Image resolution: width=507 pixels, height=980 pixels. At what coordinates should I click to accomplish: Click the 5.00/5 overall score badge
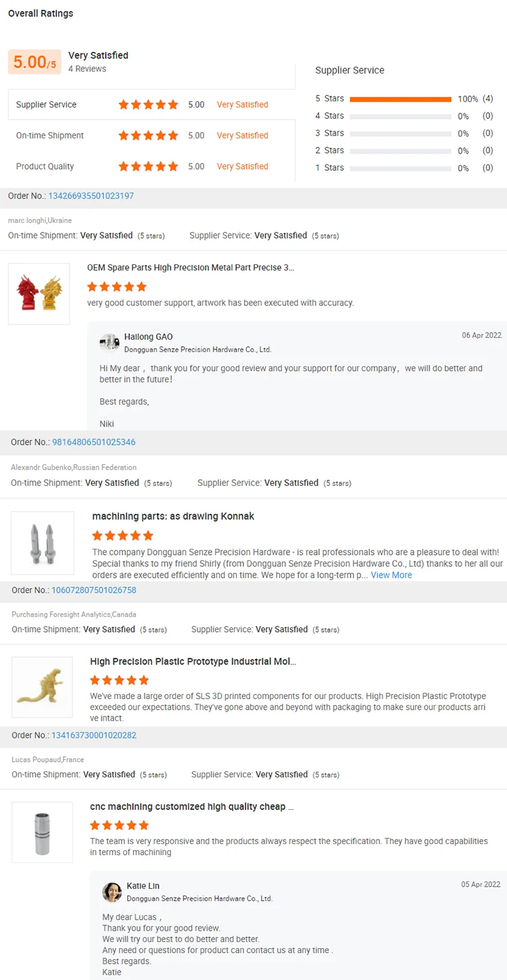click(x=34, y=62)
